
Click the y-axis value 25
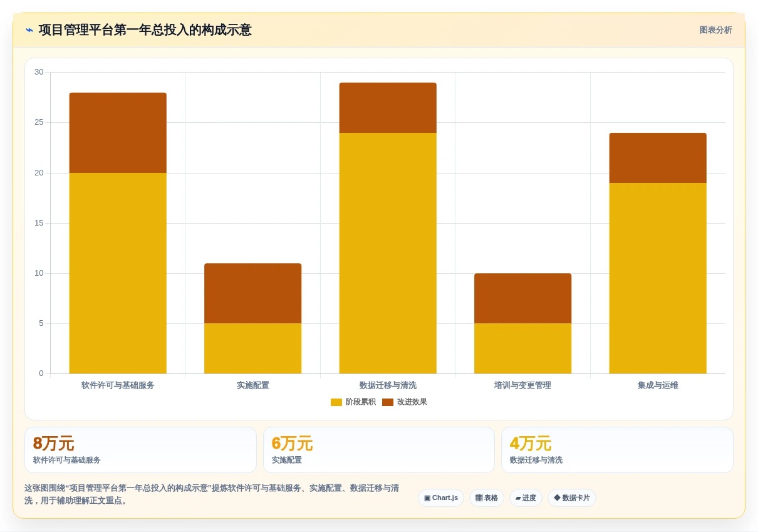pyautogui.click(x=39, y=122)
